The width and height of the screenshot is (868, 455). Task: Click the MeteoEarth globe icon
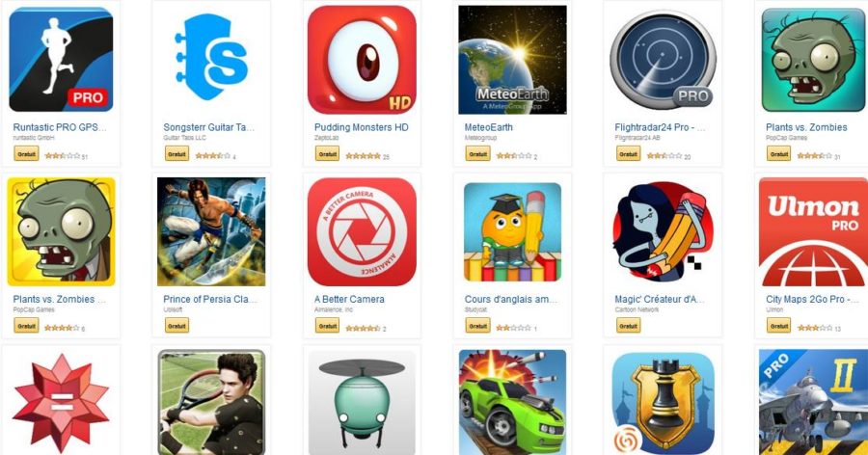click(x=512, y=60)
